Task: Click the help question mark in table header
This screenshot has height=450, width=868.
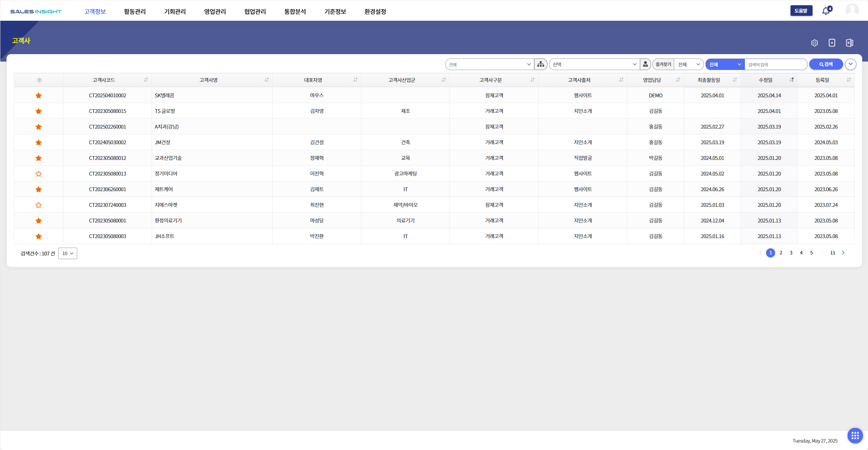Action: click(39, 80)
